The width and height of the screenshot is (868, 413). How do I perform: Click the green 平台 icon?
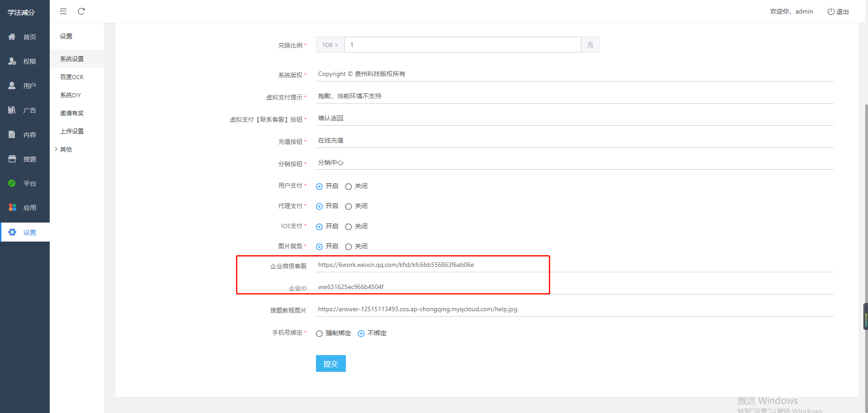pos(12,183)
